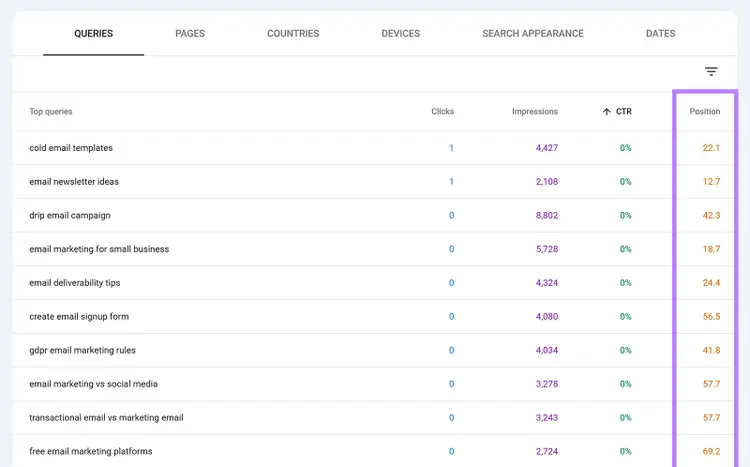The height and width of the screenshot is (467, 750).
Task: Click the Top queries column header
Action: tap(51, 111)
